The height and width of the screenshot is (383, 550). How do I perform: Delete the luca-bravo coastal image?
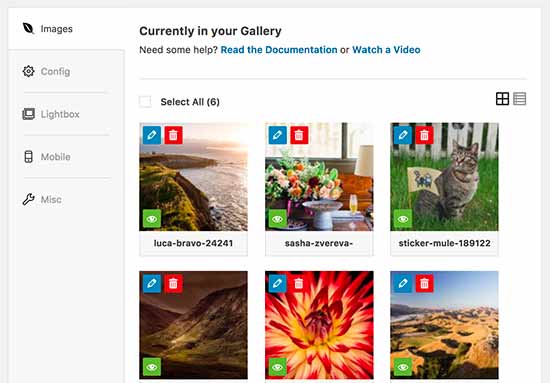(173, 135)
